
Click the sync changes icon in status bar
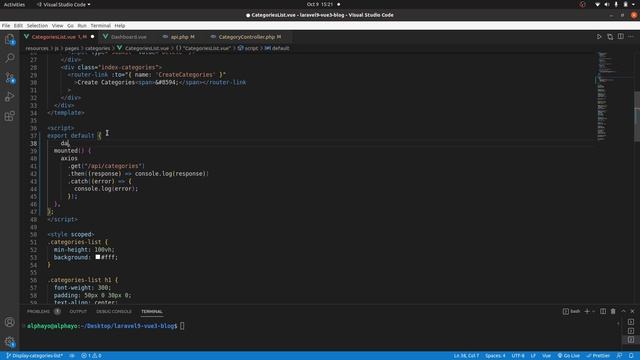[72, 356]
